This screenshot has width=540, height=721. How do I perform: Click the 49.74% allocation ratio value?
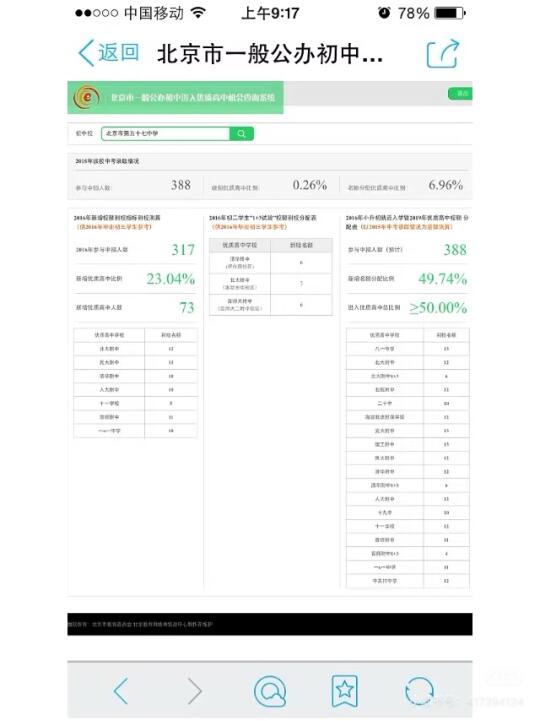(x=442, y=279)
